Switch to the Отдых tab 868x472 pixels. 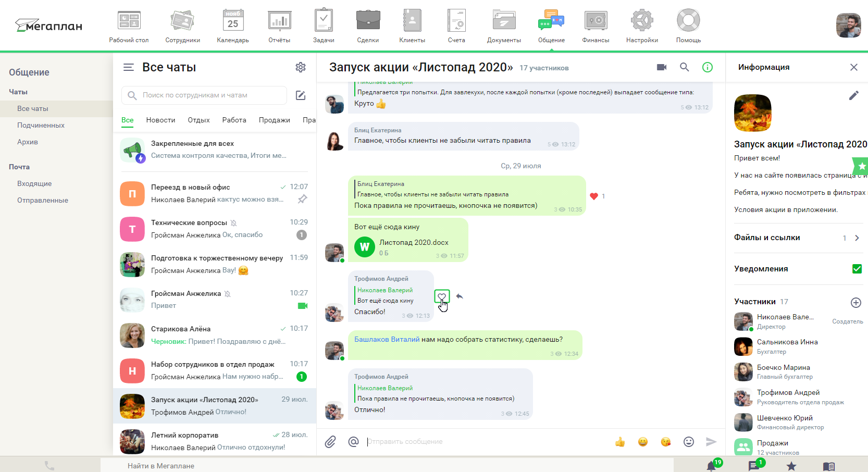199,120
